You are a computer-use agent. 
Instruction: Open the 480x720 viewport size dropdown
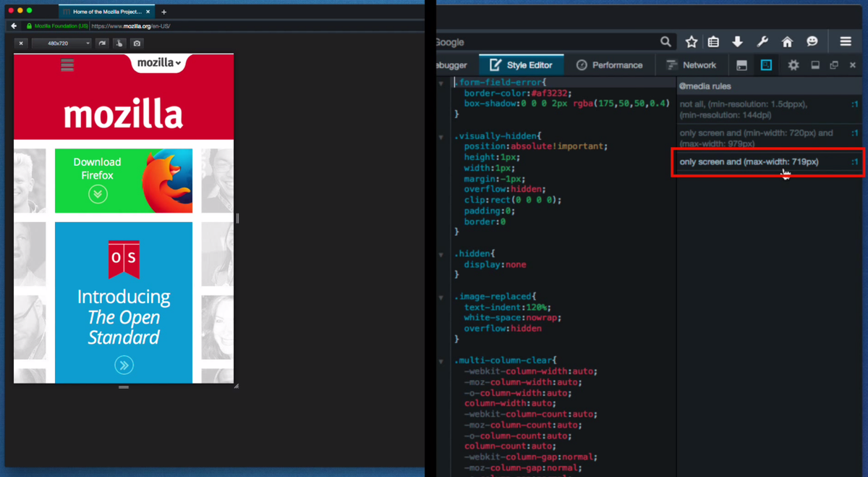[x=61, y=43]
